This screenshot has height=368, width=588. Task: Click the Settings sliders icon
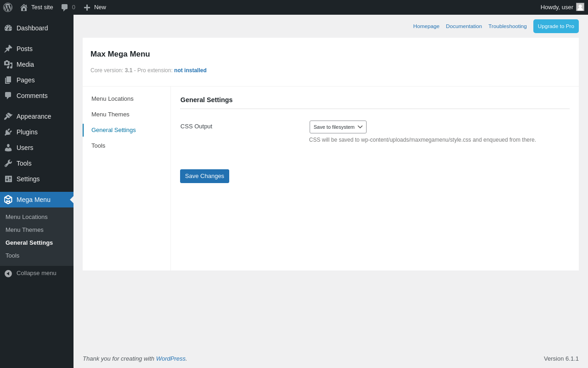pyautogui.click(x=8, y=179)
